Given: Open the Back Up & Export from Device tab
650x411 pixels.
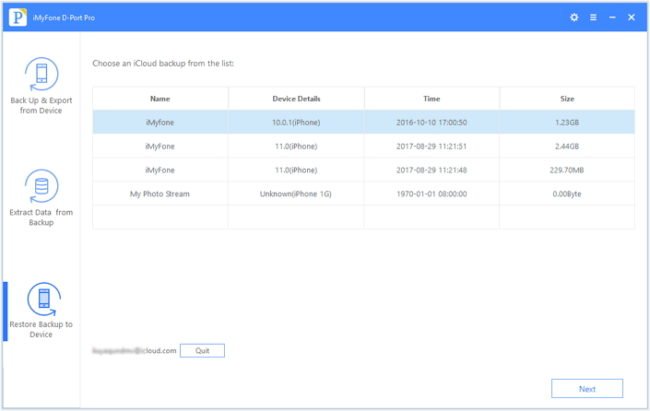Looking at the screenshot, I should coord(40,105).
